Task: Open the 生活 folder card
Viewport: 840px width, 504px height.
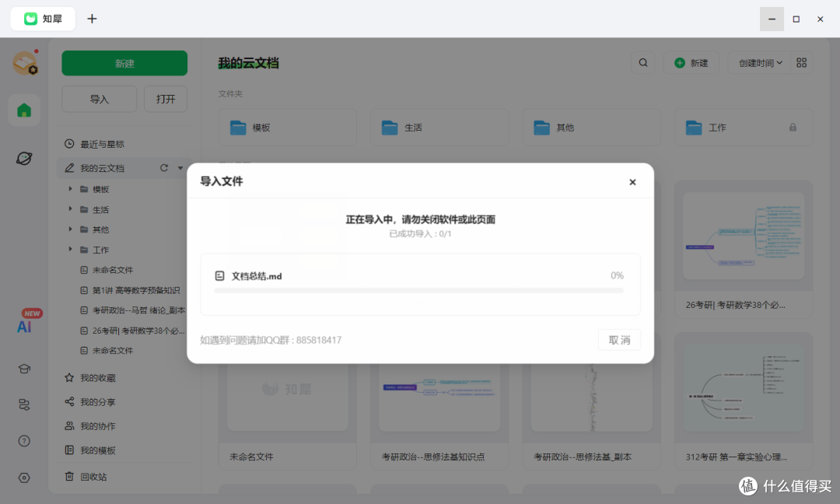Action: tap(439, 128)
